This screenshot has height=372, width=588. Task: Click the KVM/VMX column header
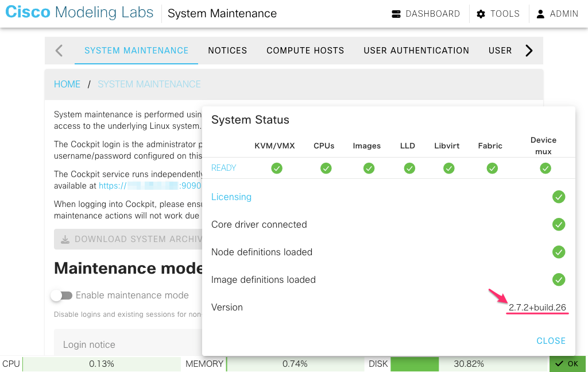click(274, 146)
